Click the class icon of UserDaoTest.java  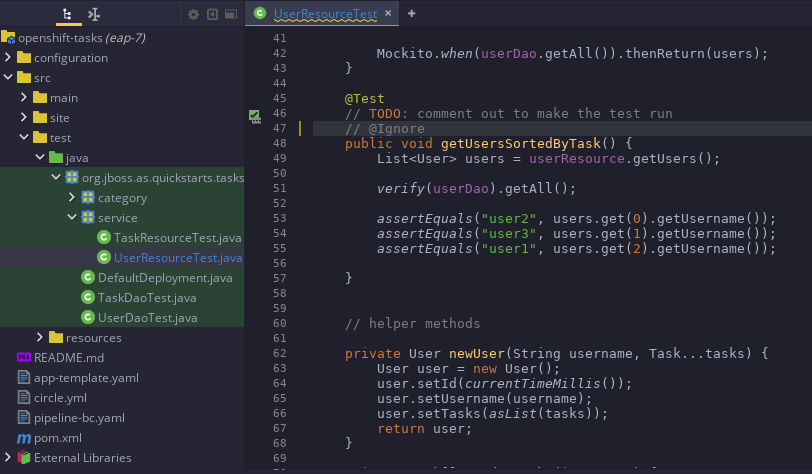point(88,317)
